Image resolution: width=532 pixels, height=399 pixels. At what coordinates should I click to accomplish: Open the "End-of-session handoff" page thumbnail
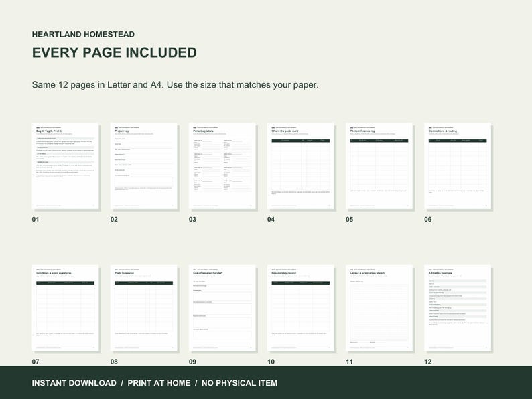point(222,308)
